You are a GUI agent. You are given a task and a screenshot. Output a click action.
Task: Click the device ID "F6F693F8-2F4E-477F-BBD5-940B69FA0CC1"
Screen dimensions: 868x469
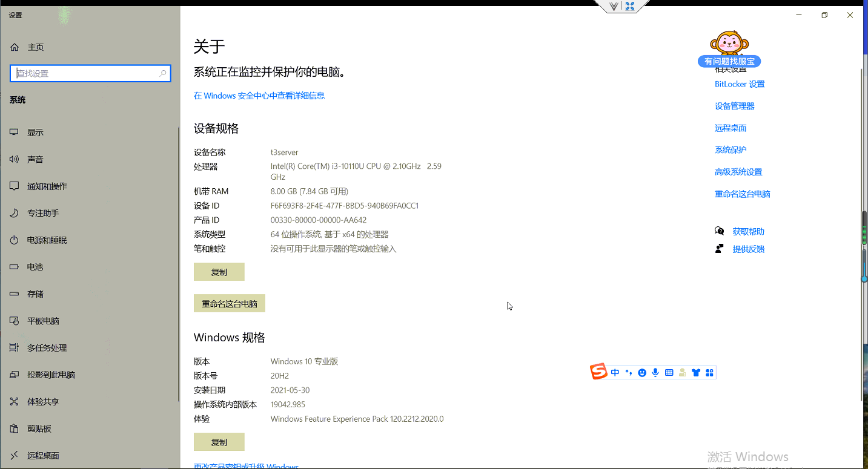[345, 206]
